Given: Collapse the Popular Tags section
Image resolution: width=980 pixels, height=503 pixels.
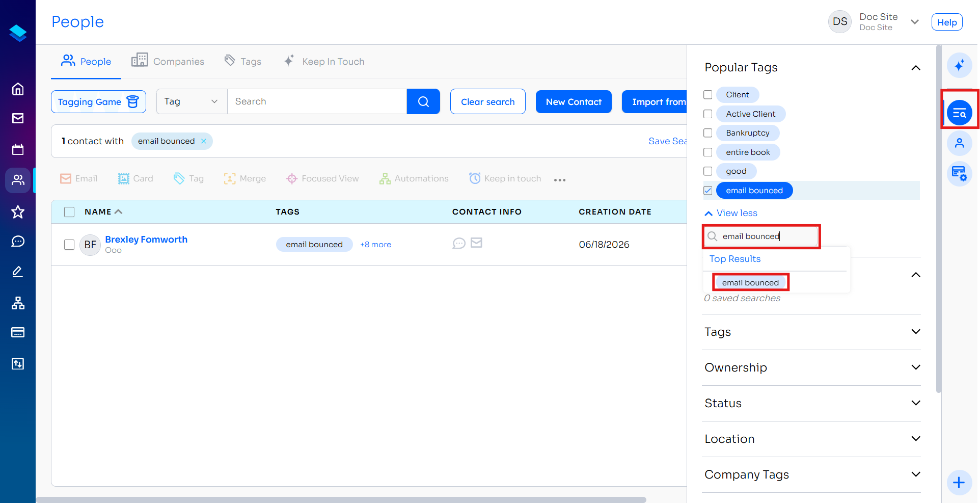Looking at the screenshot, I should coord(916,68).
